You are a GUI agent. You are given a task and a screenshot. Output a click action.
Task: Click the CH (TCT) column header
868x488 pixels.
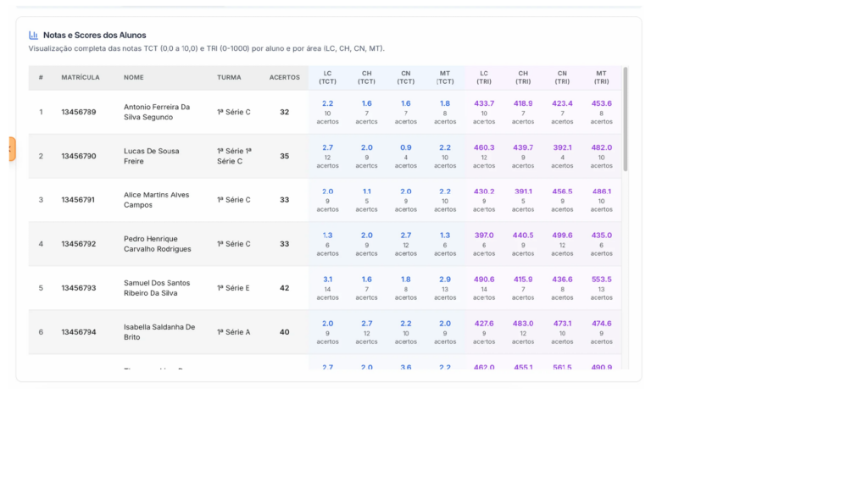point(366,78)
